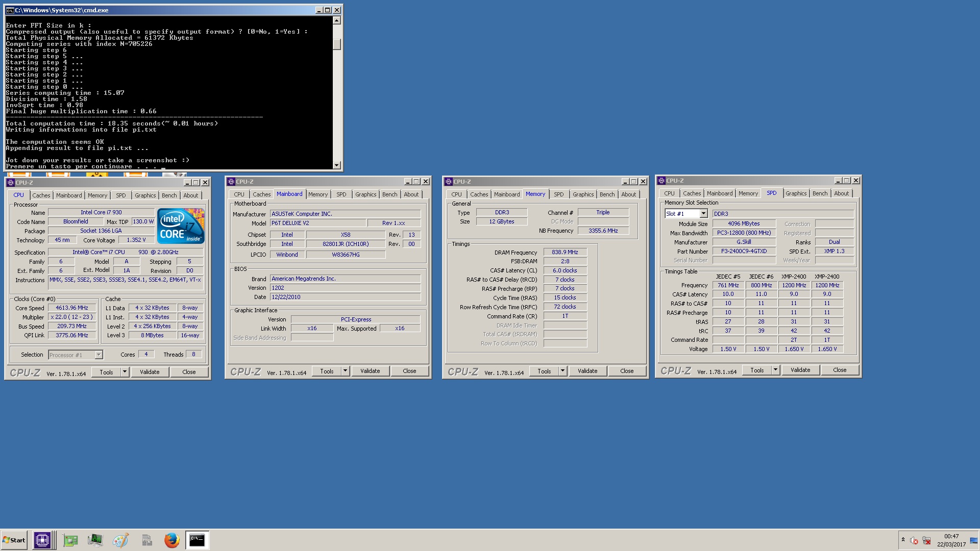The image size is (980, 551).
Task: Open the Mainboard tab in the Memory window
Action: (x=507, y=194)
